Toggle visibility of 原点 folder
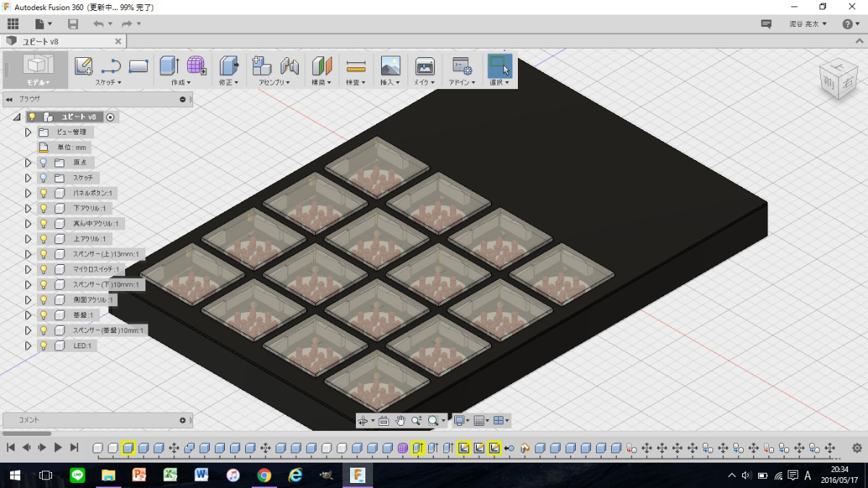The height and width of the screenshot is (488, 868). click(43, 163)
